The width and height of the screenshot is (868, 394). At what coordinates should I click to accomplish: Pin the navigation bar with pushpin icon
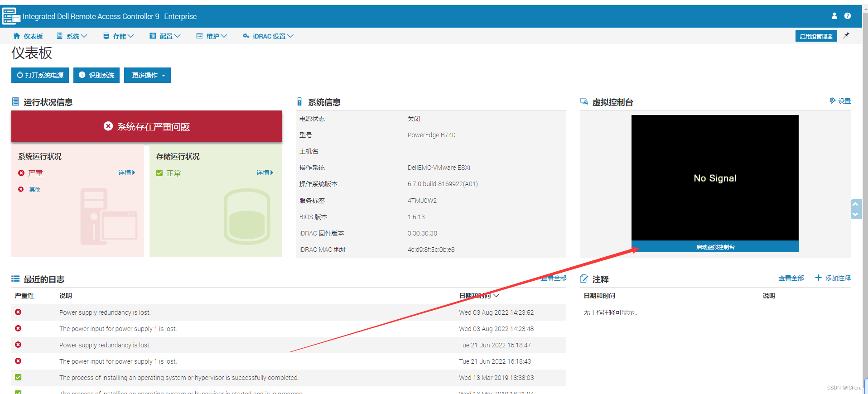[846, 35]
